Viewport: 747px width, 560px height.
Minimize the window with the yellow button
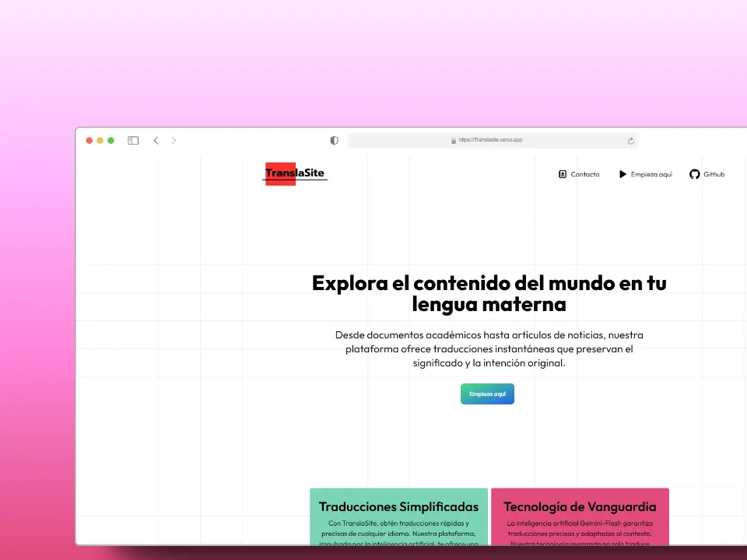click(x=100, y=141)
